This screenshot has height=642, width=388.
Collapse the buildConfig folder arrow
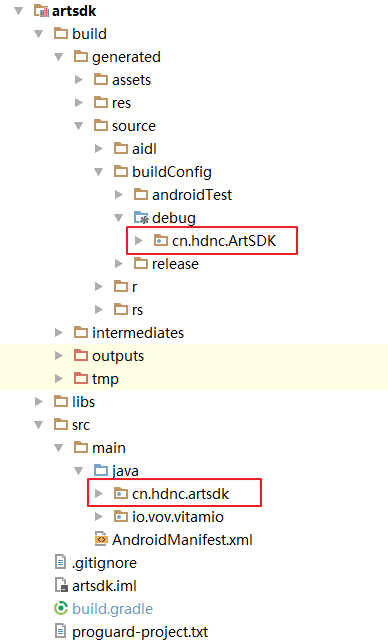[99, 172]
